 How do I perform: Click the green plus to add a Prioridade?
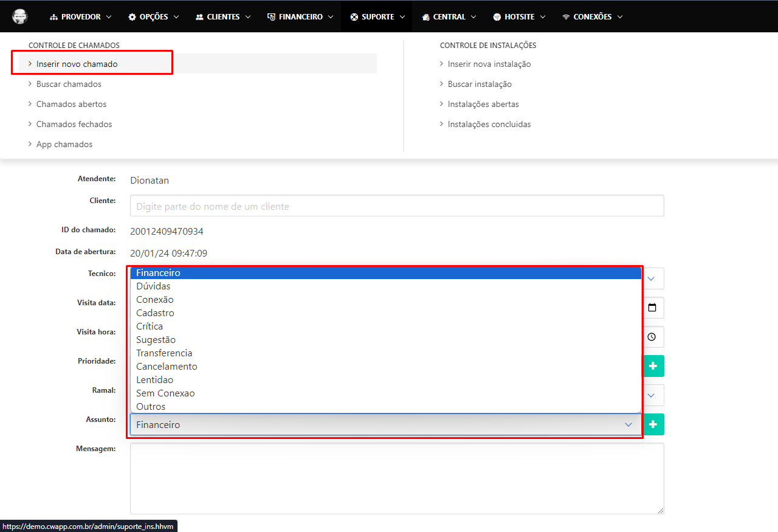click(653, 366)
